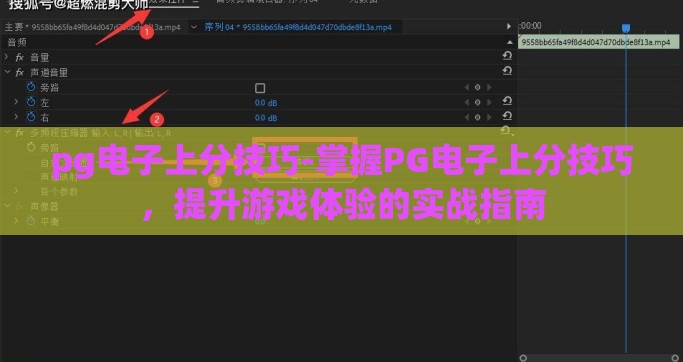683x362 pixels.
Task: Reset the 声道音量 effect
Action: [x=507, y=71]
